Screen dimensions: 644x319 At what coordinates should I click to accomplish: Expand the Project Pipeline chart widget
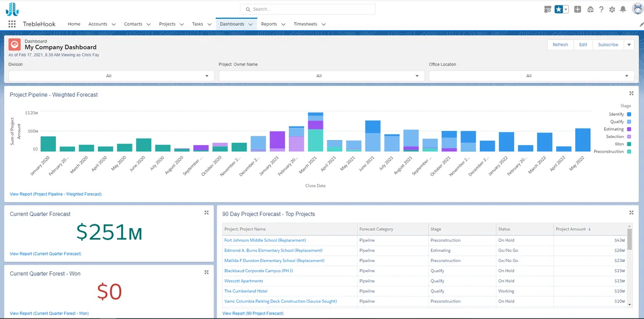tap(631, 93)
